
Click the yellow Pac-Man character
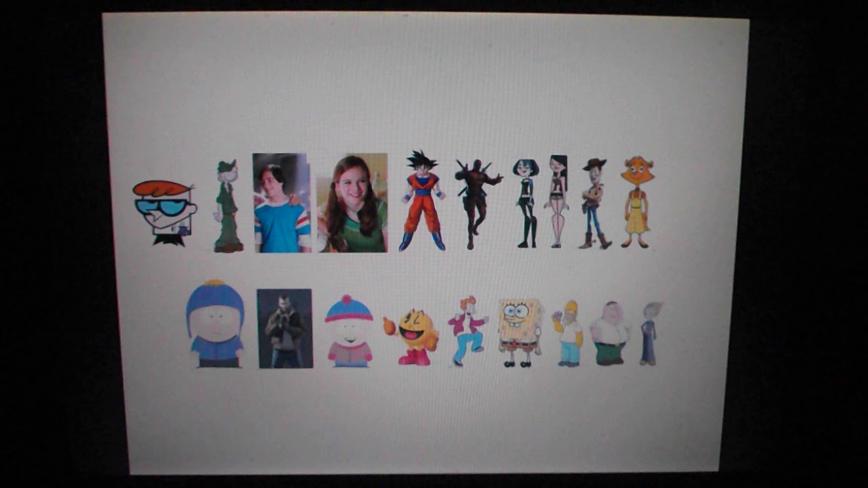click(x=412, y=337)
